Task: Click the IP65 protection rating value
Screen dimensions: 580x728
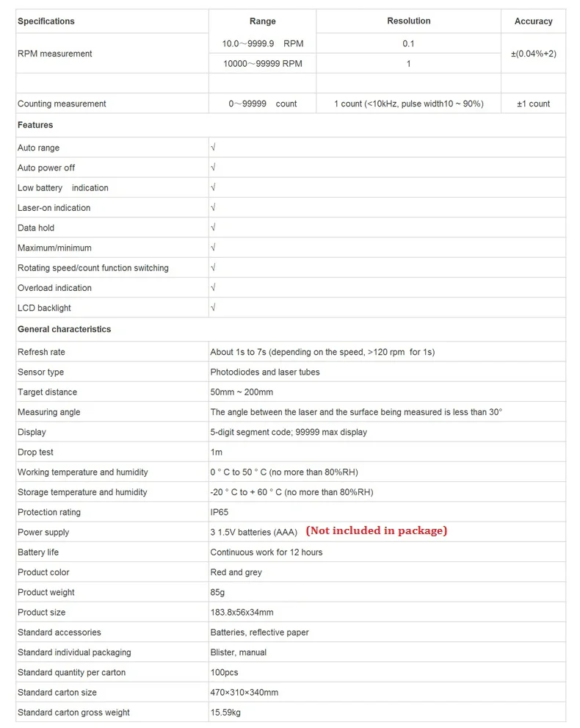Action: (219, 512)
